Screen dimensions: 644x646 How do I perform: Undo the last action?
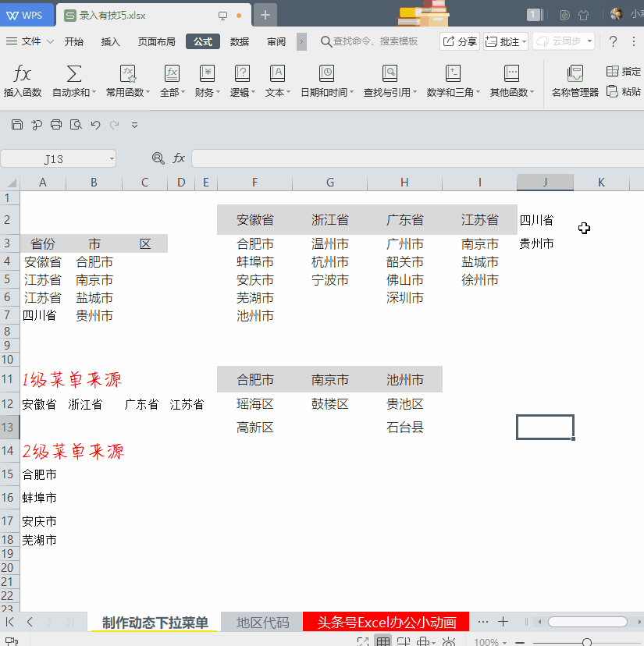pyautogui.click(x=96, y=124)
